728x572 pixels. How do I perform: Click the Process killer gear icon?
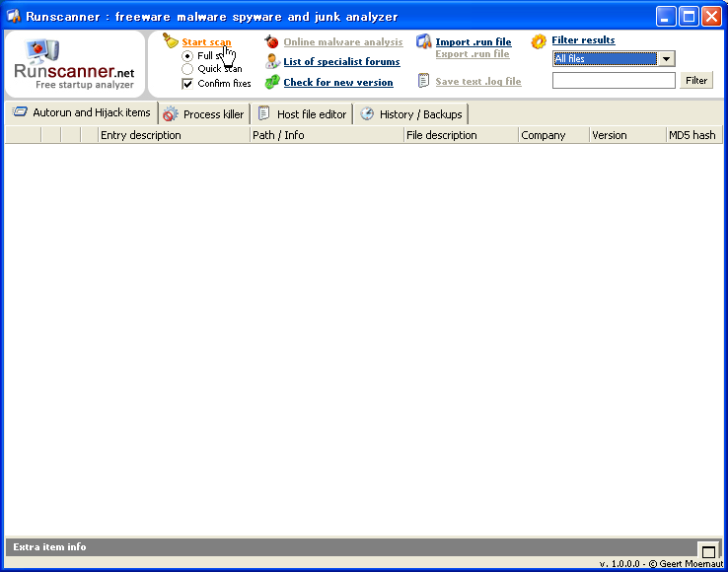point(171,113)
